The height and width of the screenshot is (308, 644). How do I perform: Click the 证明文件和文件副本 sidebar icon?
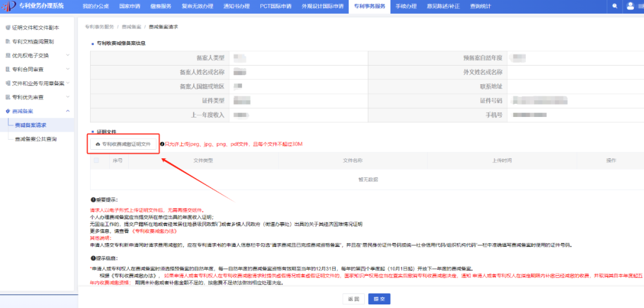(8, 28)
